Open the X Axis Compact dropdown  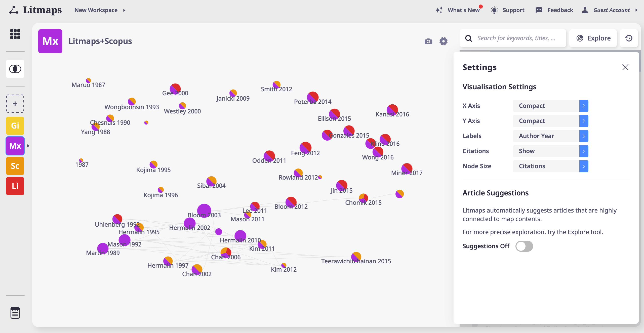click(x=550, y=106)
